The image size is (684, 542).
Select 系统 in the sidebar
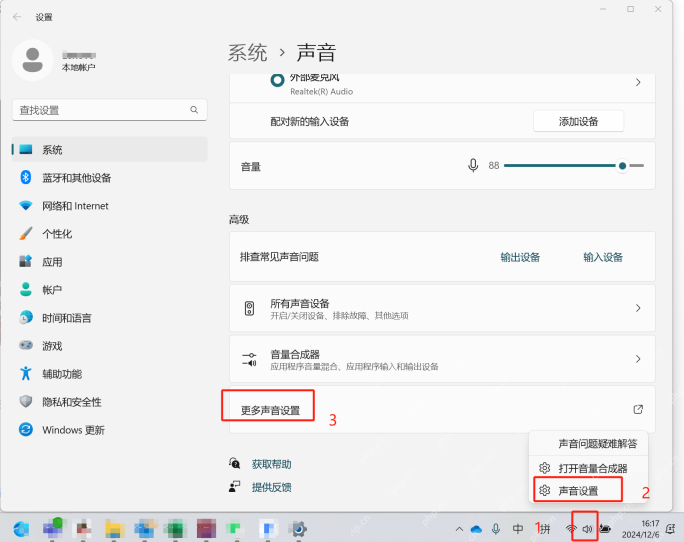[x=109, y=150]
